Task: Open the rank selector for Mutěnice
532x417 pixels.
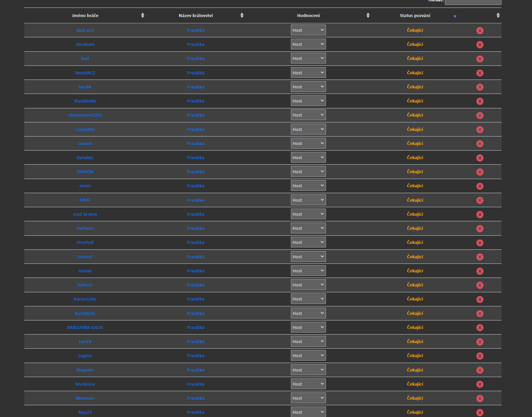Action: (308, 384)
